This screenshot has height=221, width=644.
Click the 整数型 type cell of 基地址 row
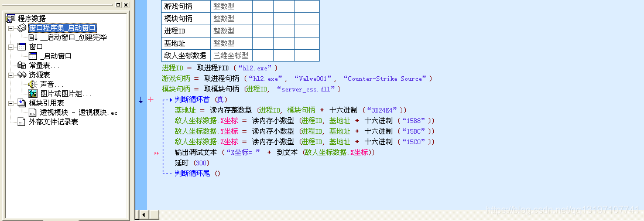click(232, 43)
